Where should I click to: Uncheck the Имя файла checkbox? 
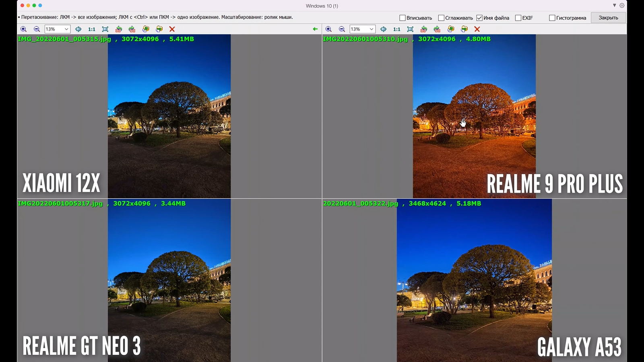click(x=479, y=18)
